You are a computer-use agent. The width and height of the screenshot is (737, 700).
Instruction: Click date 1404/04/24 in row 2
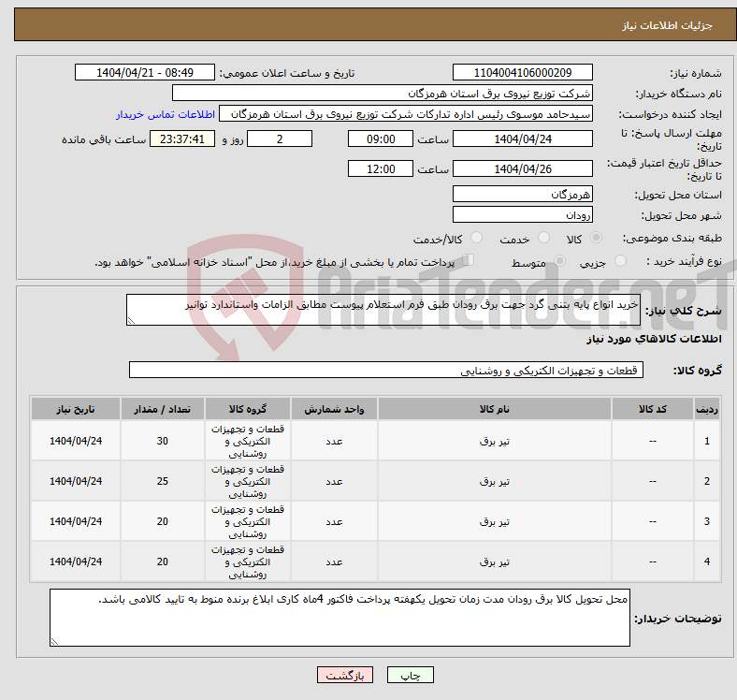pyautogui.click(x=76, y=481)
